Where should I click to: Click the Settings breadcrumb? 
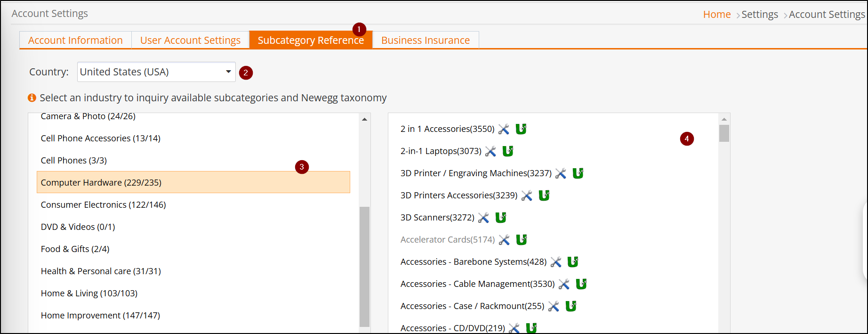[760, 14]
